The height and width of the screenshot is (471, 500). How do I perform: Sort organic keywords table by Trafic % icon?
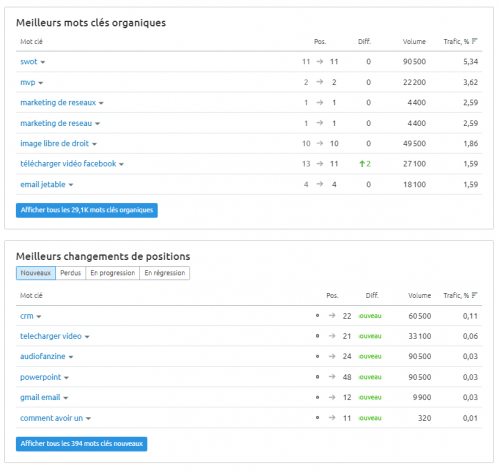pyautogui.click(x=474, y=41)
